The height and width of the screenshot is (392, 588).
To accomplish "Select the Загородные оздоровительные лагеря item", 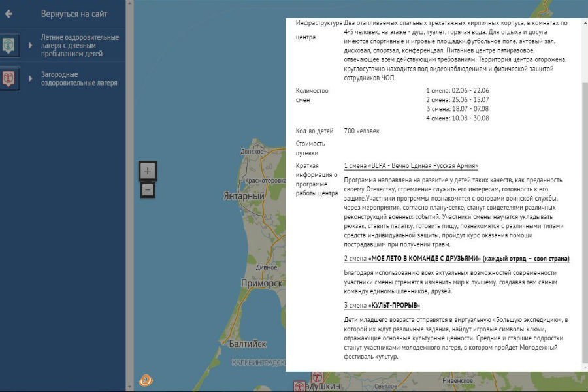I will 79,79.
